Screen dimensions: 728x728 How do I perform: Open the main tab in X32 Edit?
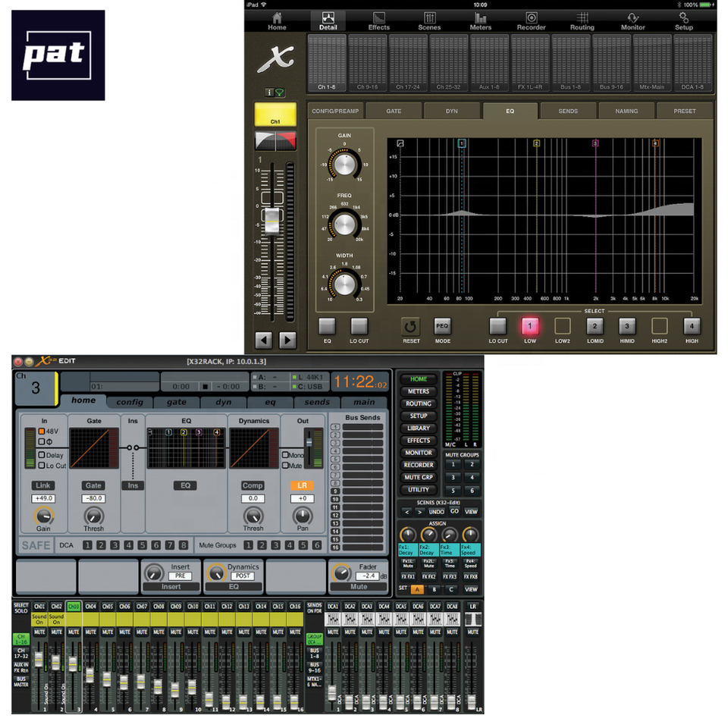[x=364, y=402]
